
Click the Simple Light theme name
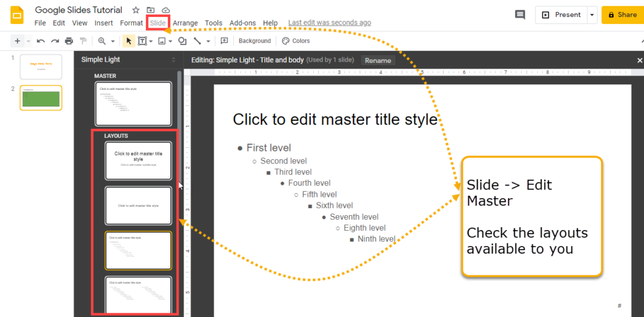click(x=101, y=60)
